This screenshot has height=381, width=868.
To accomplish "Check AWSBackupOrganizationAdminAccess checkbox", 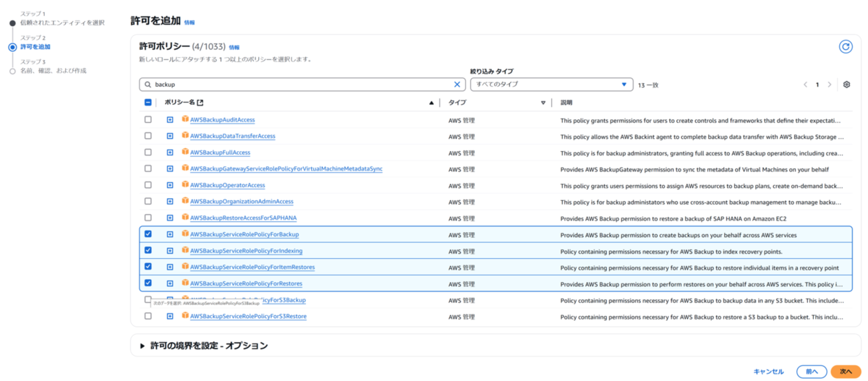I will point(148,201).
